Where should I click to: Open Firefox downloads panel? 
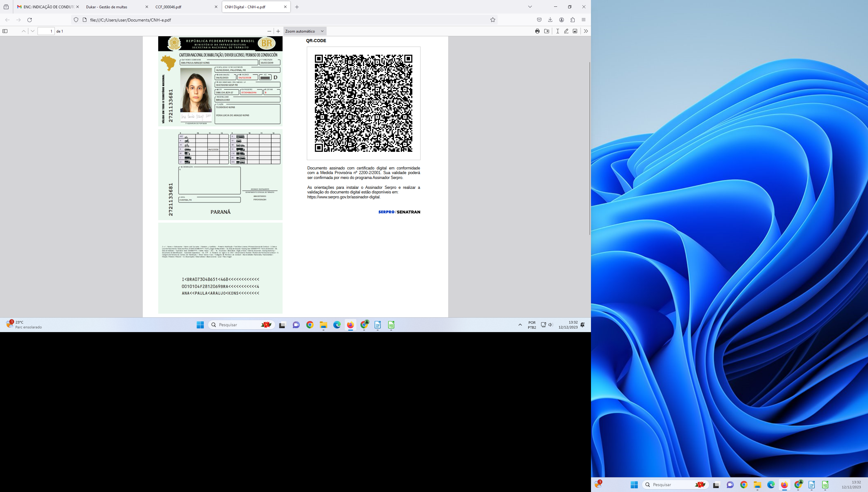coord(550,20)
